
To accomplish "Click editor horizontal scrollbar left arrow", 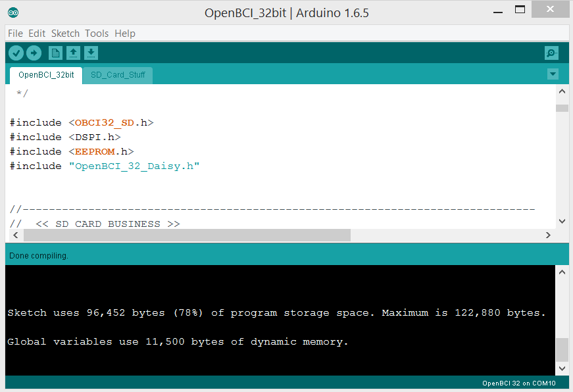I will pyautogui.click(x=15, y=235).
